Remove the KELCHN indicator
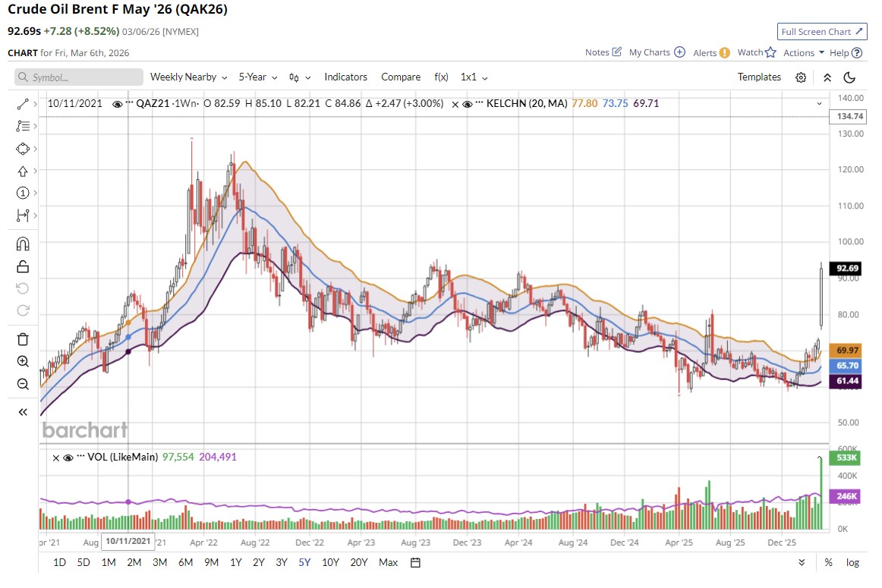This screenshot has width=882, height=588. pyautogui.click(x=455, y=104)
